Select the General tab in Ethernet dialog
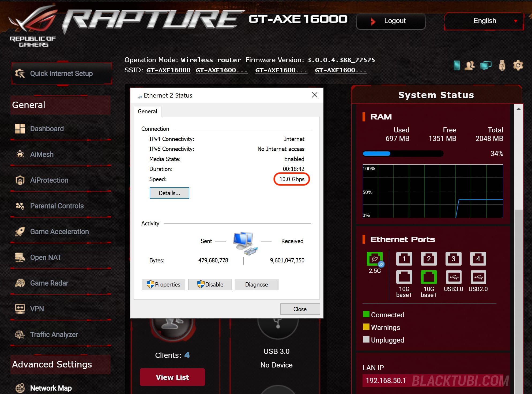The height and width of the screenshot is (394, 532). (x=147, y=111)
